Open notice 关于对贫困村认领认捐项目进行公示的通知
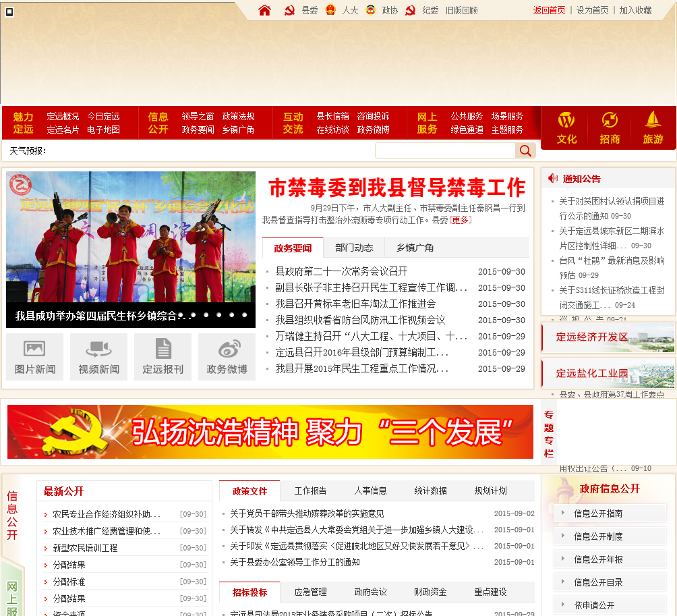 [x=612, y=208]
